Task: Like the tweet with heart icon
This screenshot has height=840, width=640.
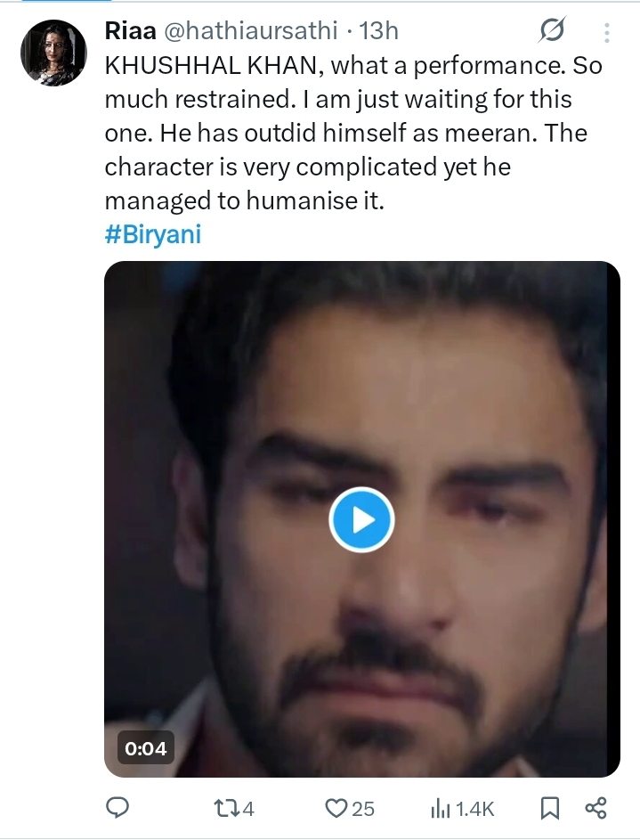Action: tap(336, 808)
